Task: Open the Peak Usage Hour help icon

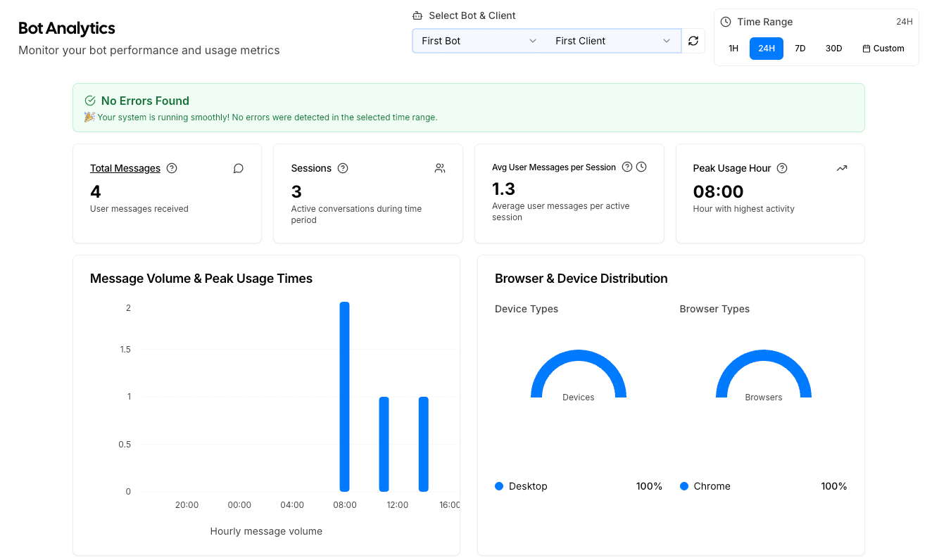Action: click(781, 168)
